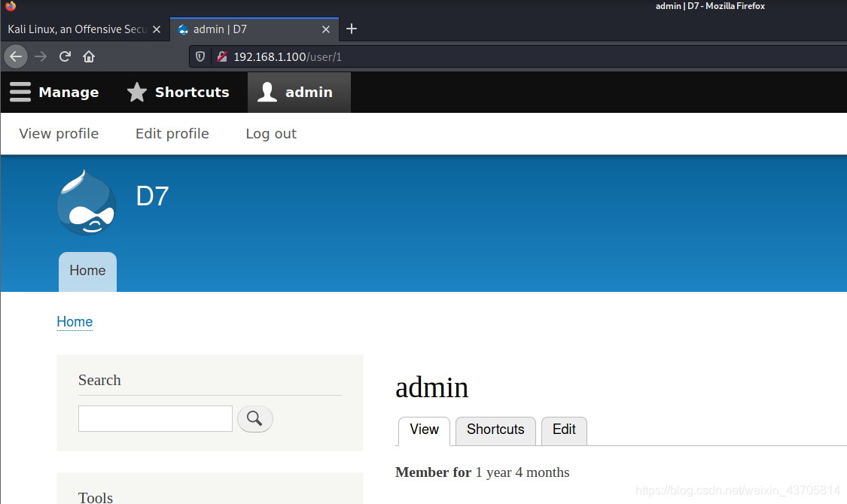Open the Manage hamburger menu

coord(54,93)
